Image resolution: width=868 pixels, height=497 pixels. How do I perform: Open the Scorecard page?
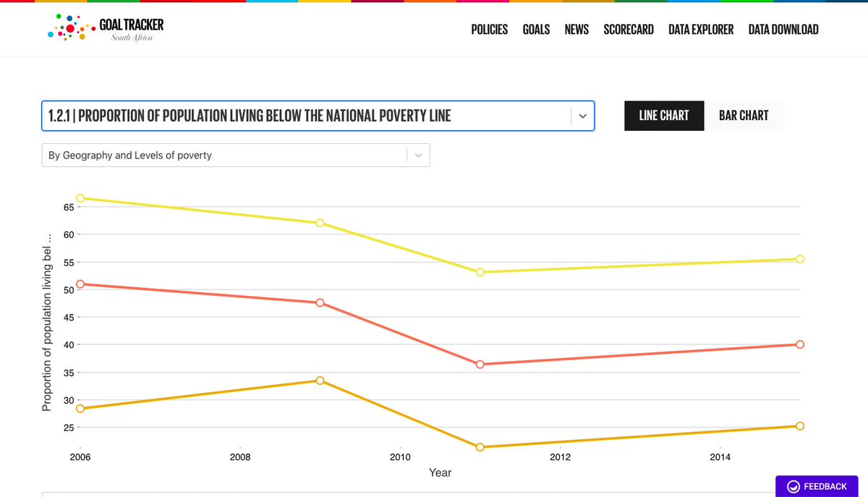click(x=628, y=30)
